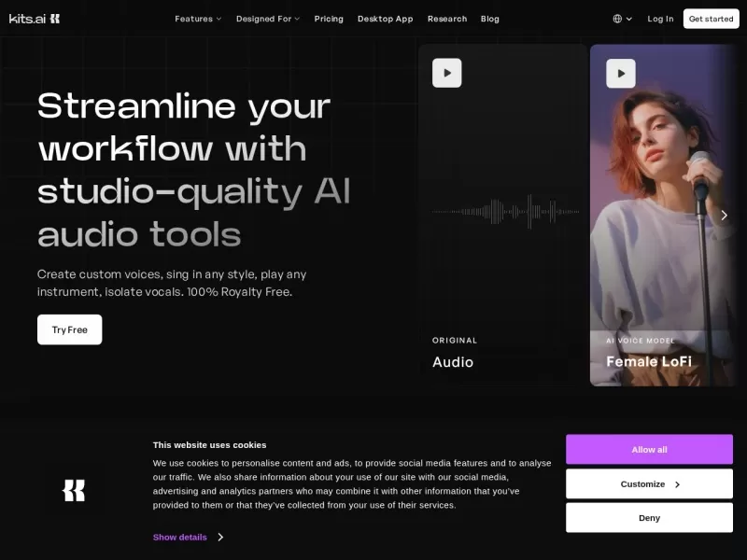Play the Female LoFi voice model

point(621,73)
